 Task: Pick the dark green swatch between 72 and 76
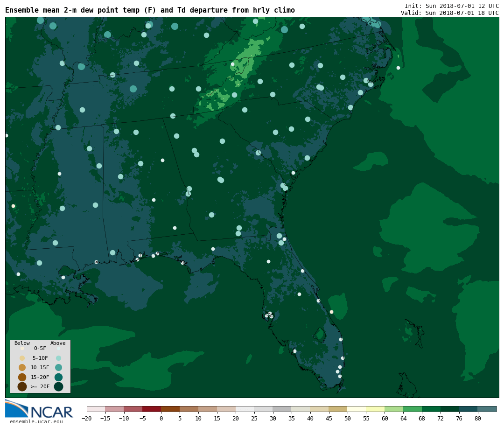click(x=450, y=409)
